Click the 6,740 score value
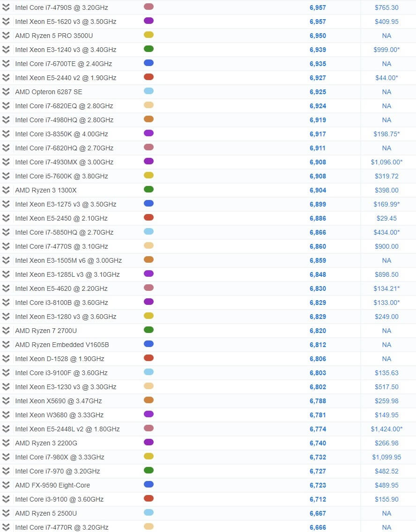The width and height of the screenshot is (416, 532). 318,443
